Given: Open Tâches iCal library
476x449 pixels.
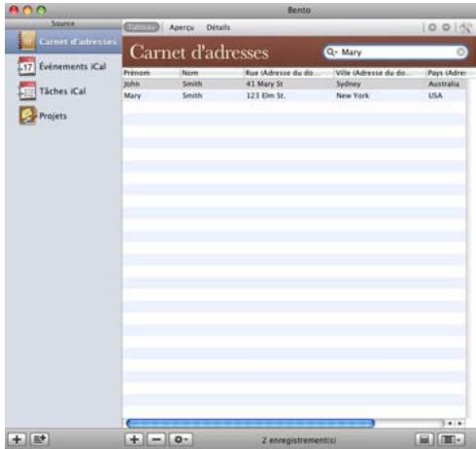Looking at the screenshot, I should pyautogui.click(x=62, y=91).
